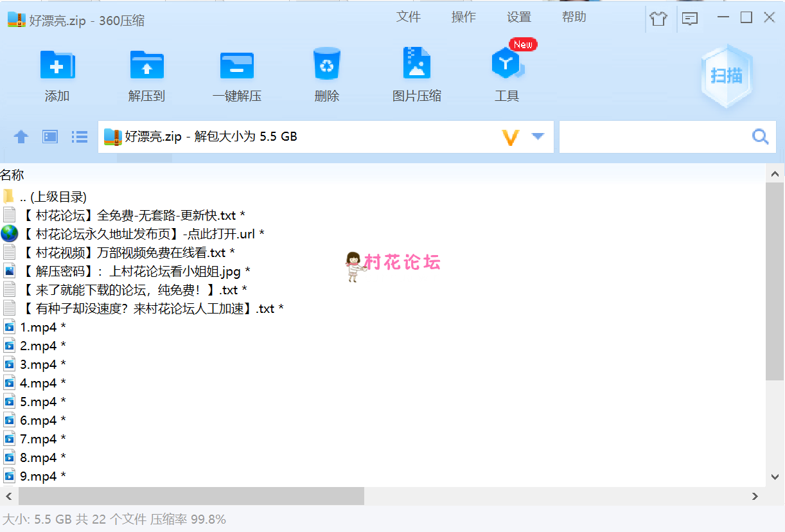The image size is (785, 532).
Task: Select the 5.mp4 file row
Action: [383, 402]
